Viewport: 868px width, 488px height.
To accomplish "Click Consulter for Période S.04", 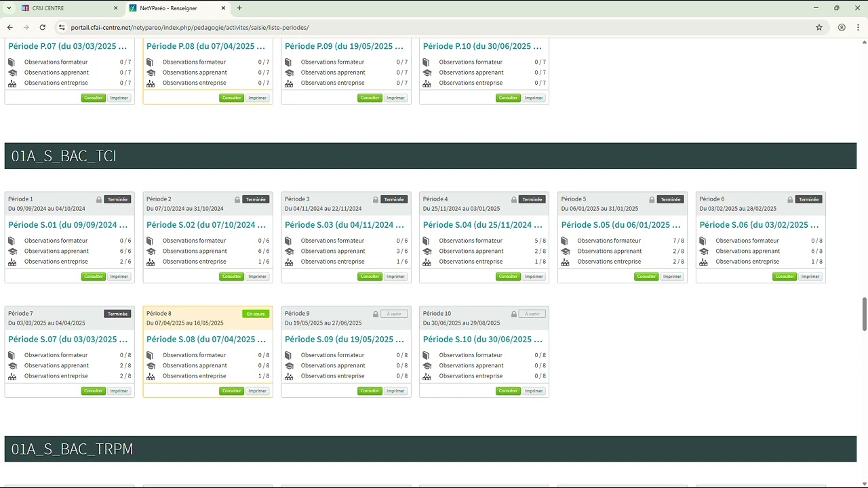I will tap(509, 277).
